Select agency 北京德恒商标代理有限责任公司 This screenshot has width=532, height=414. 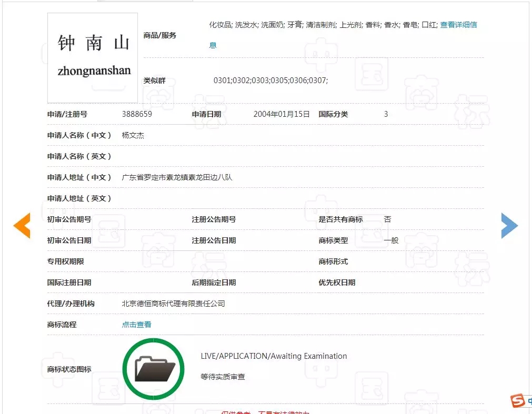tap(173, 304)
